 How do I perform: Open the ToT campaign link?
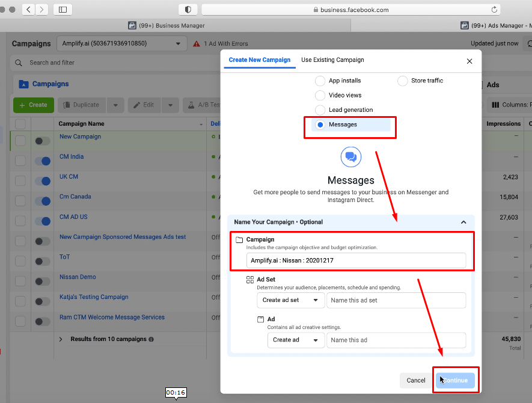click(64, 257)
